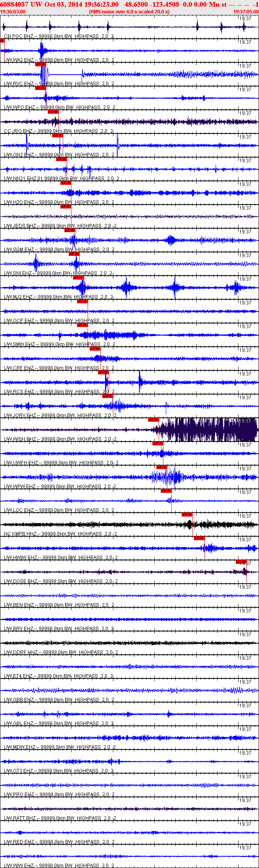Image resolution: width=259 pixels, height=868 pixels.
Task: Select the start time 19:36:03.00 label
Action: click(13, 12)
